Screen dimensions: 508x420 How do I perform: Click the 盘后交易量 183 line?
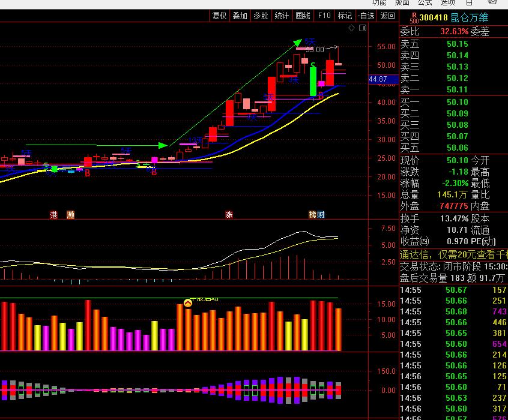(x=453, y=278)
